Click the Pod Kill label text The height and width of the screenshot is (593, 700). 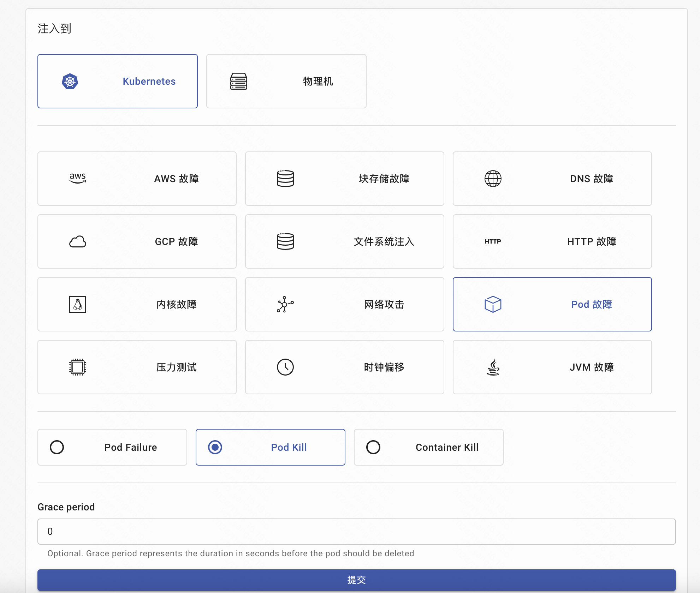(x=289, y=447)
